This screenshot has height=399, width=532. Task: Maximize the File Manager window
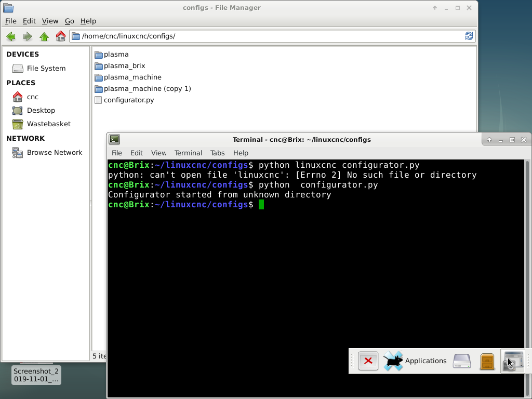pyautogui.click(x=457, y=8)
